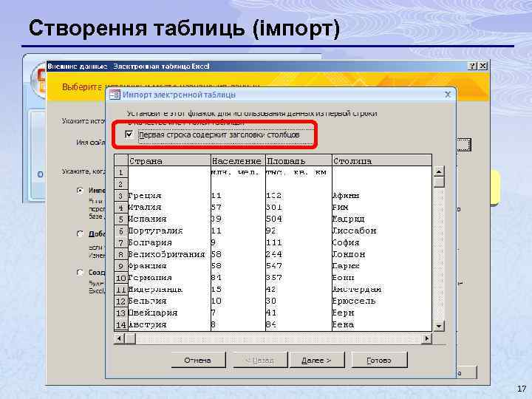Click the 547 area cell
The height and width of the screenshot is (399, 532).
(x=299, y=266)
